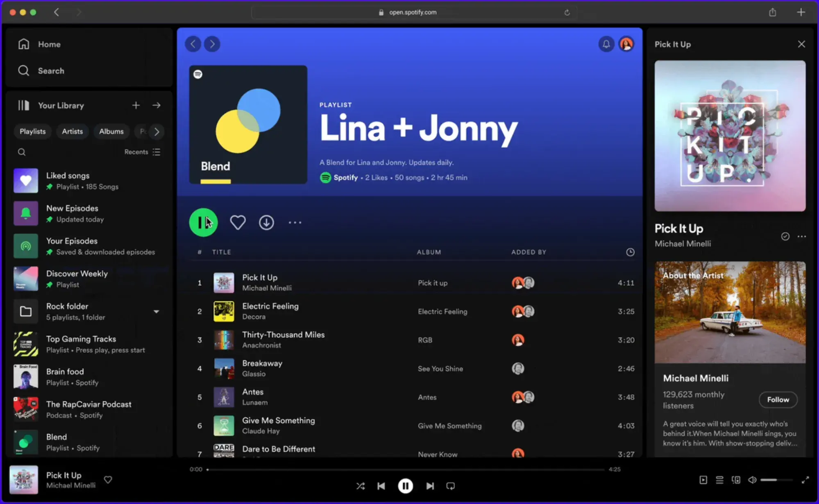Click the Blend playlist cover art

coord(248,125)
